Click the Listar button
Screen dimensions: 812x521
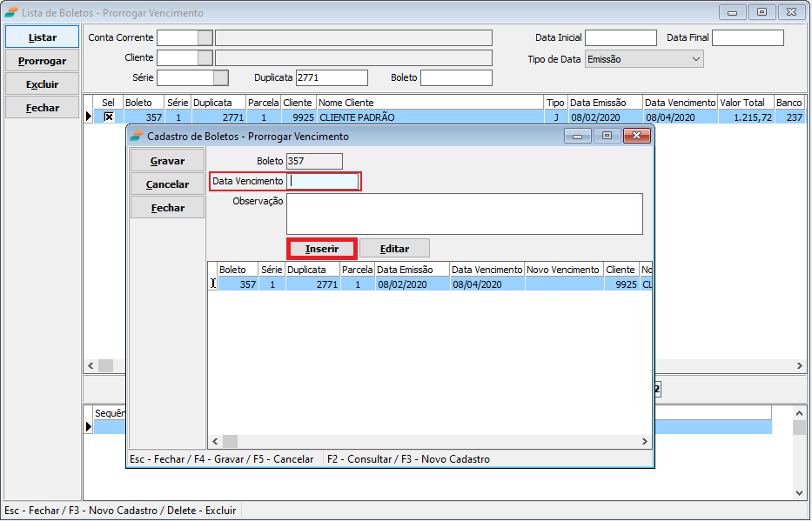point(42,37)
